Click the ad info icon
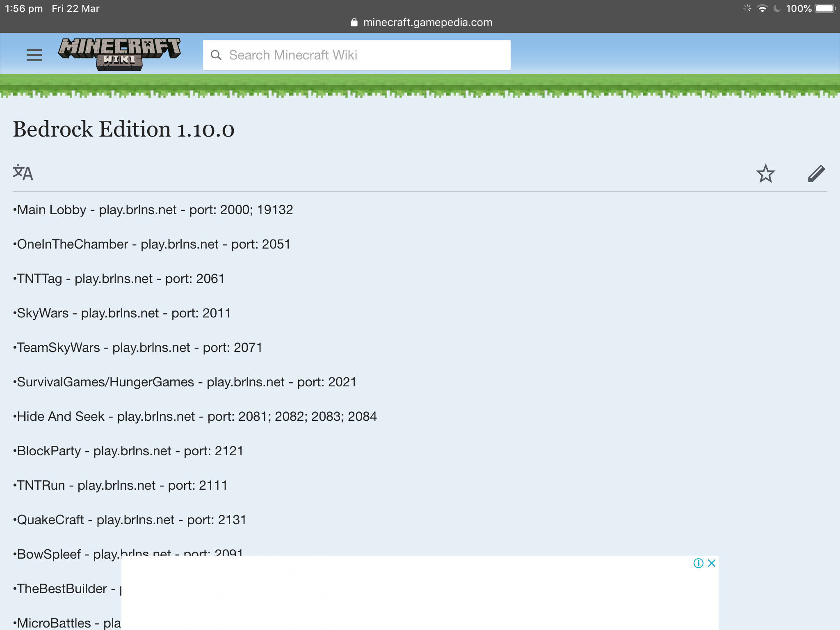The image size is (840, 630). 698,563
